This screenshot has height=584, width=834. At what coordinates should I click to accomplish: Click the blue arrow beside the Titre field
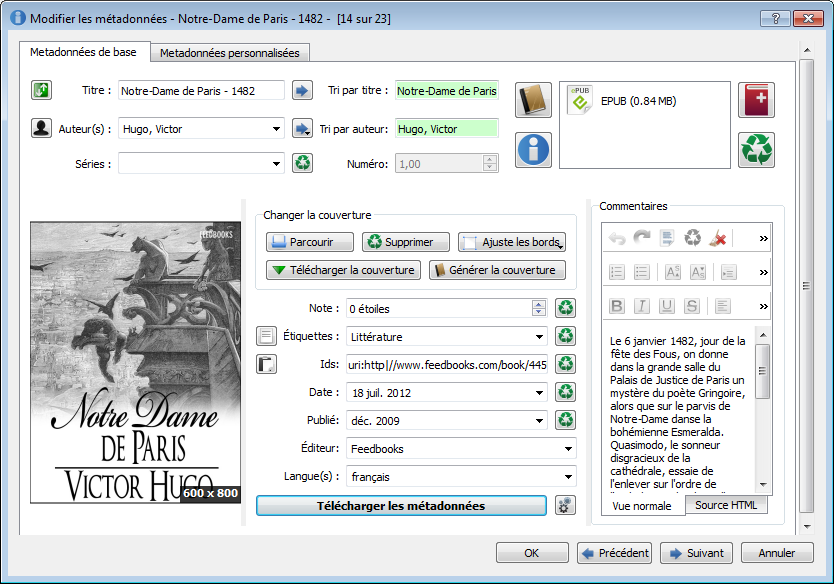(x=302, y=91)
